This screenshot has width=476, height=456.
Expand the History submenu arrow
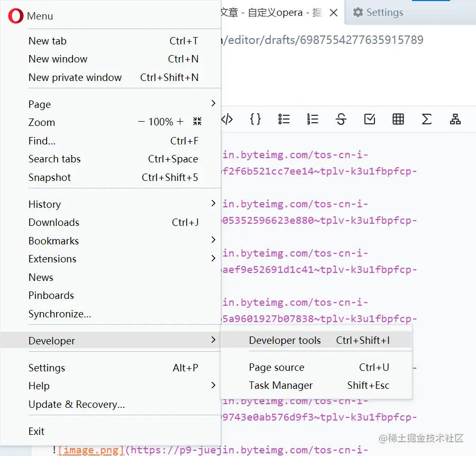214,204
